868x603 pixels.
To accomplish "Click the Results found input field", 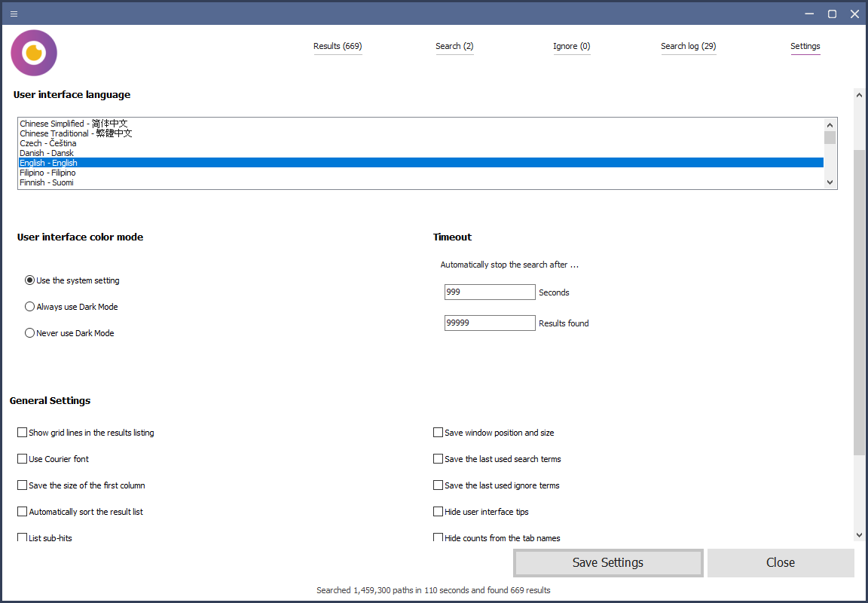I will coord(489,323).
